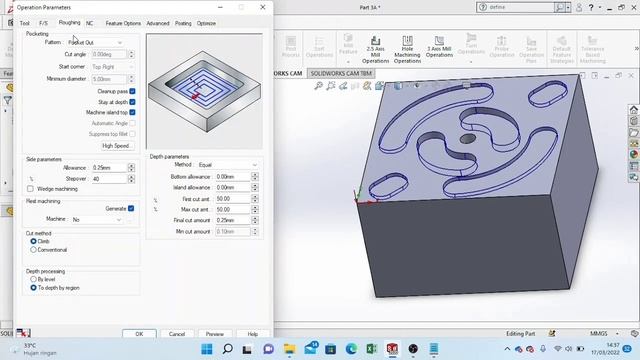The height and width of the screenshot is (360, 640).
Task: Click the user login account icon
Action: [579, 7]
